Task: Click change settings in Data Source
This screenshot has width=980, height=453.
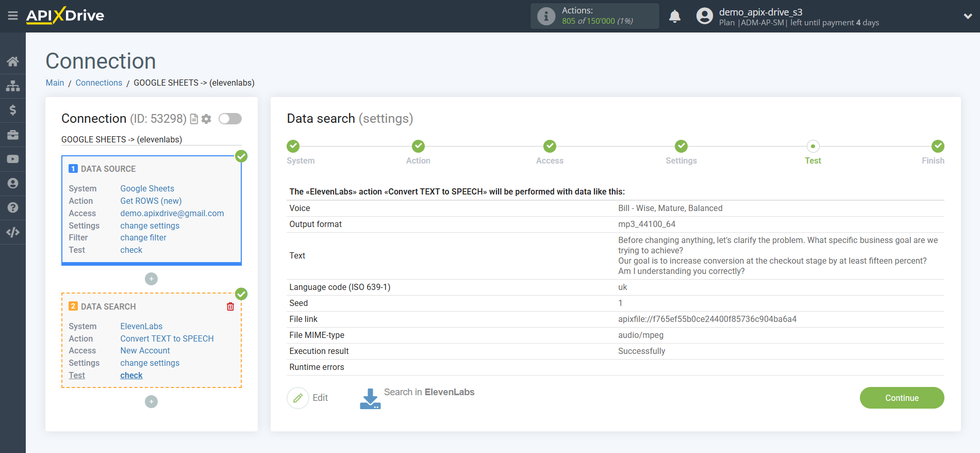Action: 150,225
